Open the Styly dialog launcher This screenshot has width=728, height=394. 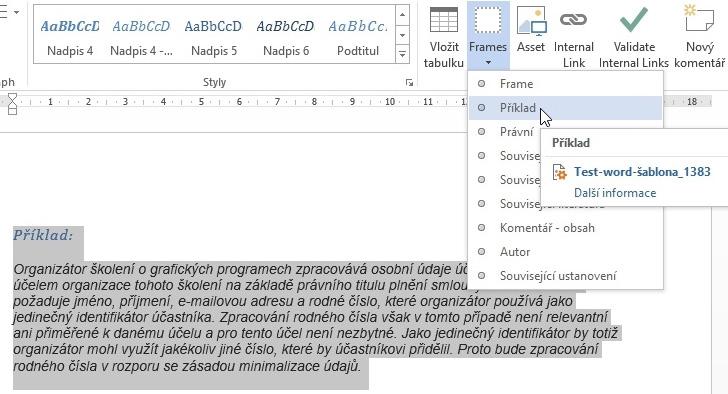(409, 83)
